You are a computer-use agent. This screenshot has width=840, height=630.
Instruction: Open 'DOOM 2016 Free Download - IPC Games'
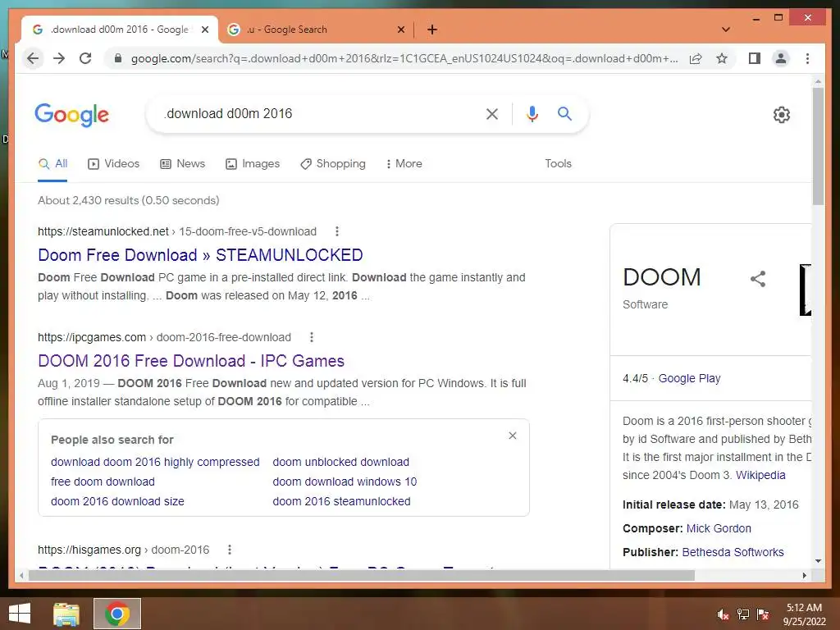(191, 361)
